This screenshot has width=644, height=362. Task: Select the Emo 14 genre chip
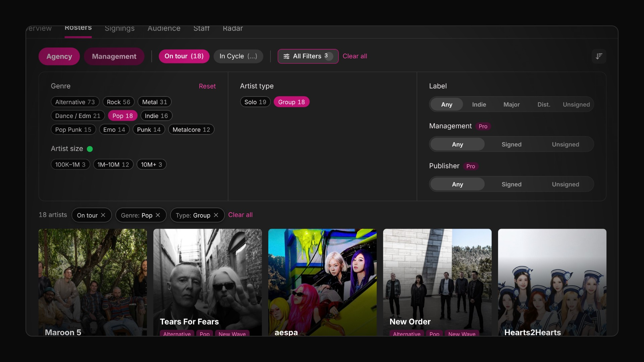(x=114, y=129)
